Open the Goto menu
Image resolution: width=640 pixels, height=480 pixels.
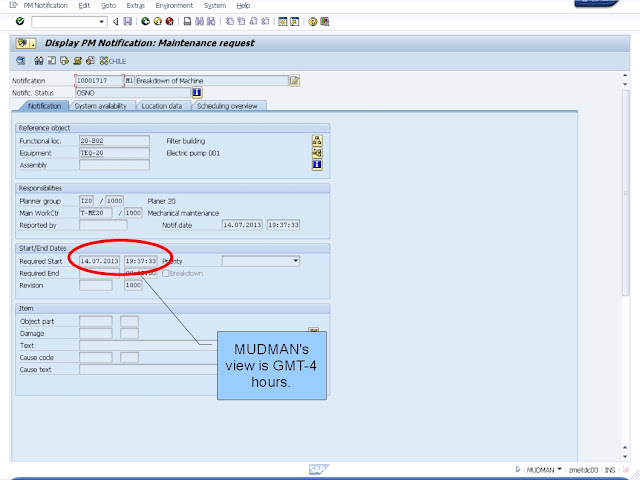coord(108,5)
